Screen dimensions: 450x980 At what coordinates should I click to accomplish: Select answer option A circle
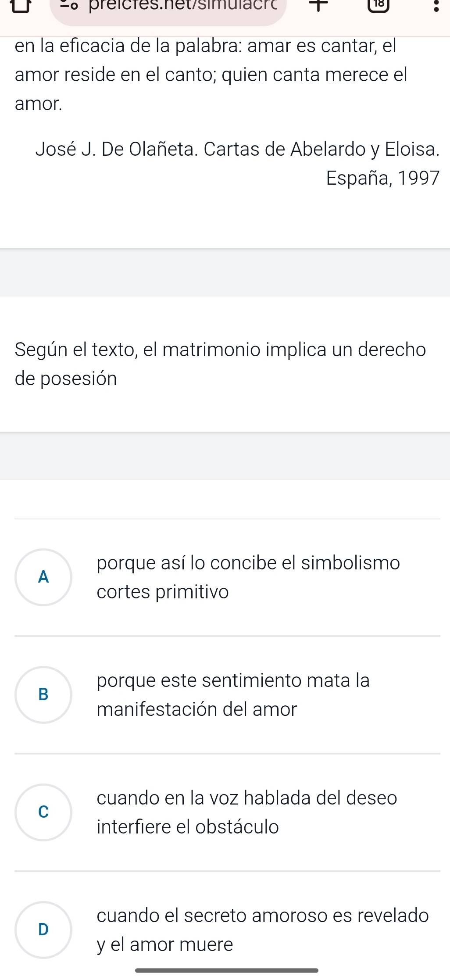coord(43,577)
